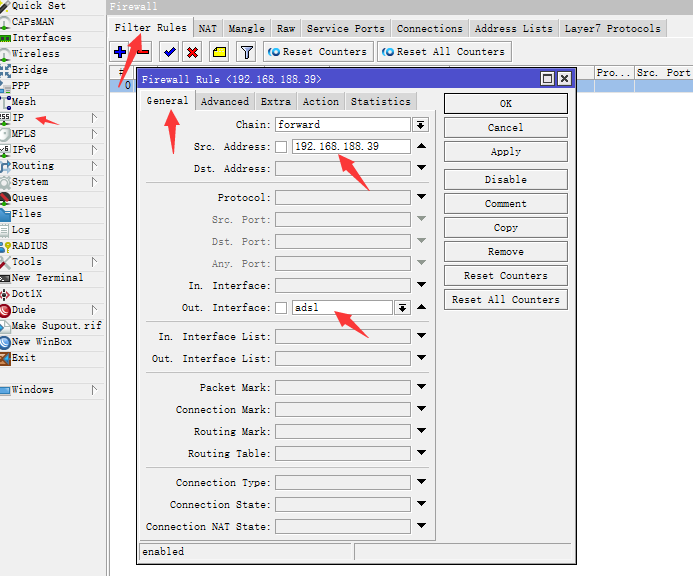Click the funnel filter icon

pyautogui.click(x=247, y=52)
